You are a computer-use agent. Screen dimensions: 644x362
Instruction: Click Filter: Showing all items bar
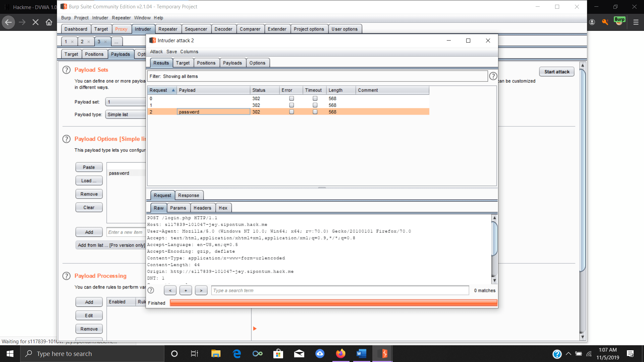317,76
